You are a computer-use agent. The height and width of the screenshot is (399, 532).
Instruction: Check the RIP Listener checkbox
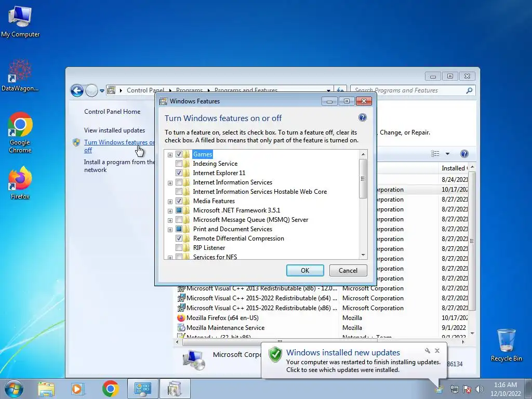click(179, 248)
